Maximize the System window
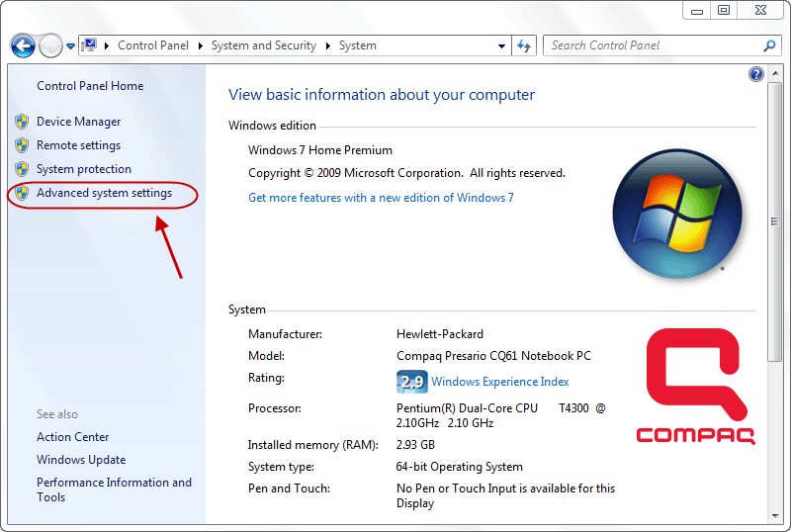Image resolution: width=791 pixels, height=532 pixels. click(724, 10)
